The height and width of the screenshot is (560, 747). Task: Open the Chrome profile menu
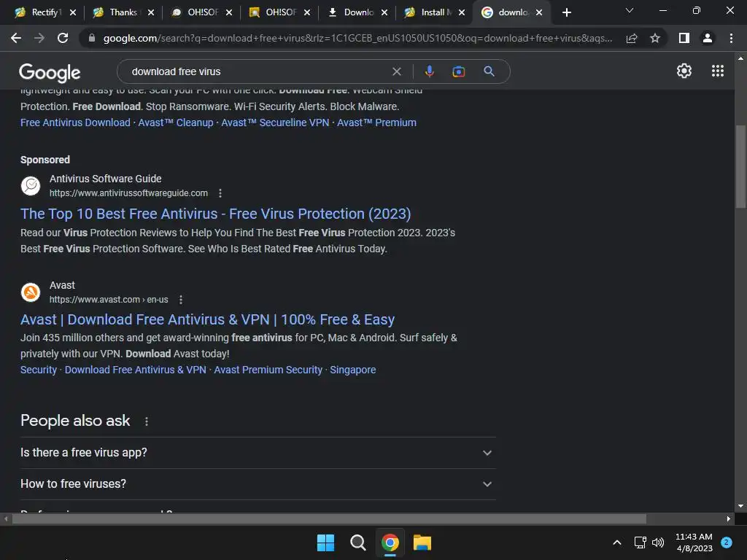point(708,38)
